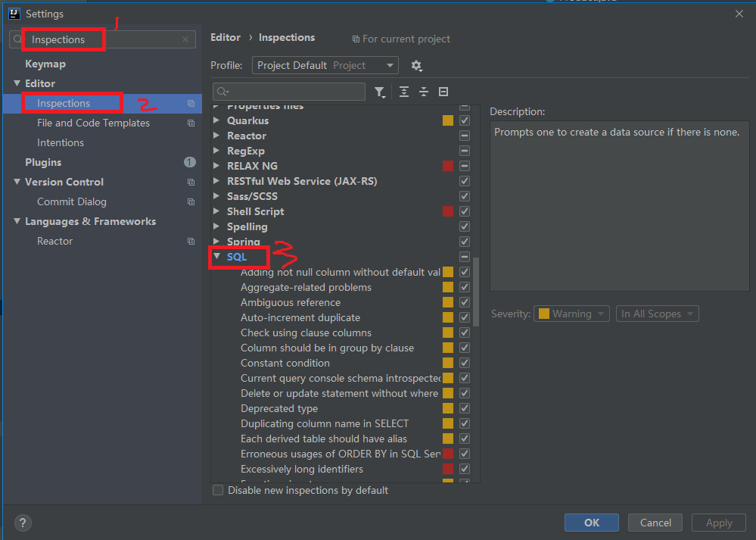
Task: Uncheck Aggregate-related problems inspection
Action: pos(465,287)
